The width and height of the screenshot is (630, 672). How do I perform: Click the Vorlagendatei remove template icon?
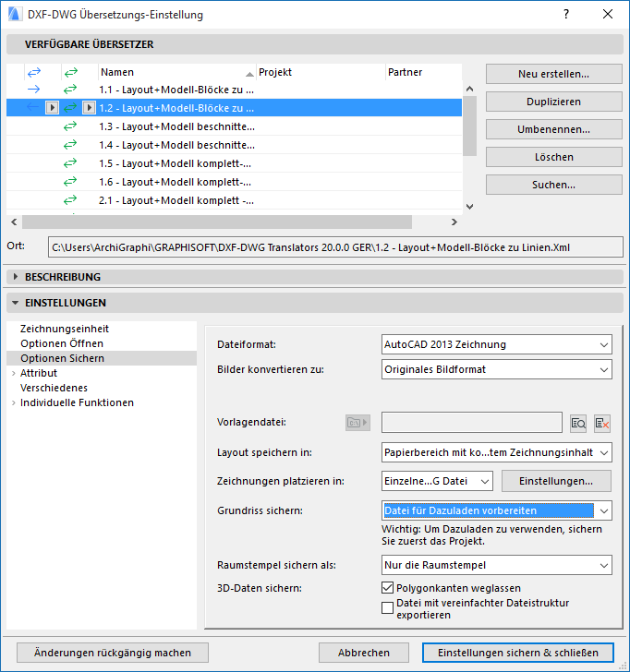602,424
